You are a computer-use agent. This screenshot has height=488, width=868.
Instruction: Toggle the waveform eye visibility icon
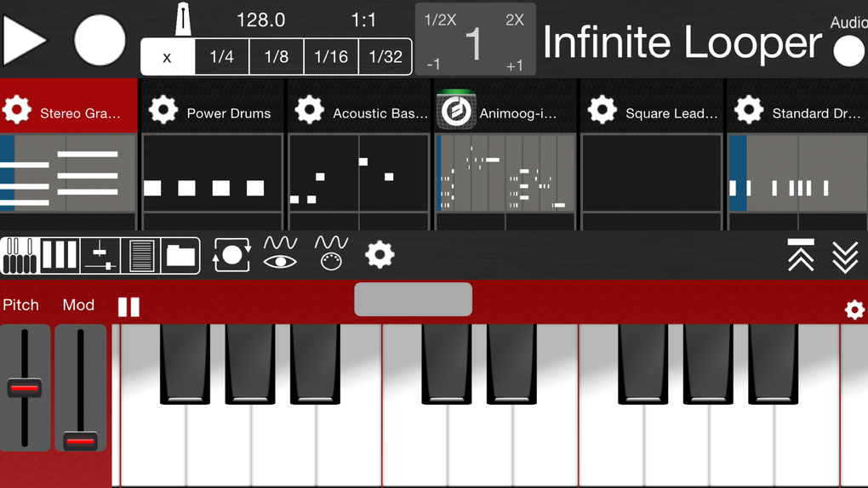[280, 253]
